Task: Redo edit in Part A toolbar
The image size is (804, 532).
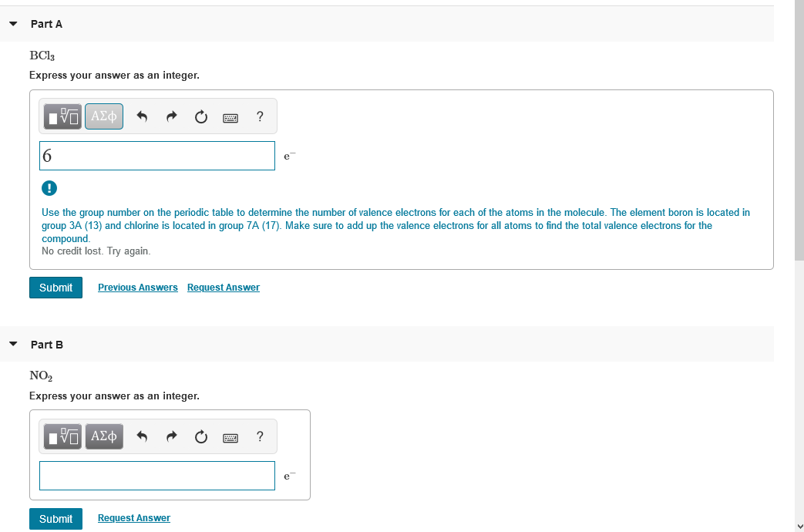Action: (172, 117)
